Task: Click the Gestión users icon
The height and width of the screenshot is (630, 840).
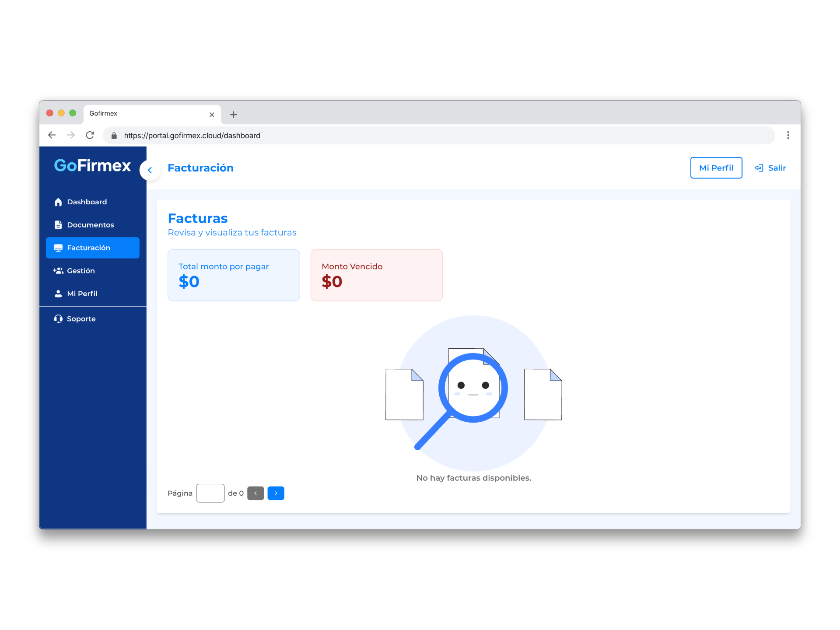Action: click(58, 271)
